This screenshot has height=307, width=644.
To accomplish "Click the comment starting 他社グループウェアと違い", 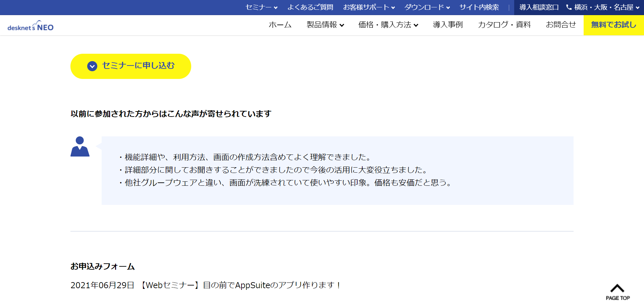I will (285, 183).
